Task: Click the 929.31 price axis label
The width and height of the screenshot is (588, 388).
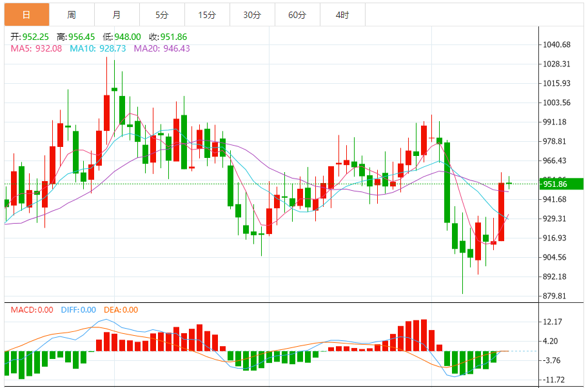Action: [554, 218]
